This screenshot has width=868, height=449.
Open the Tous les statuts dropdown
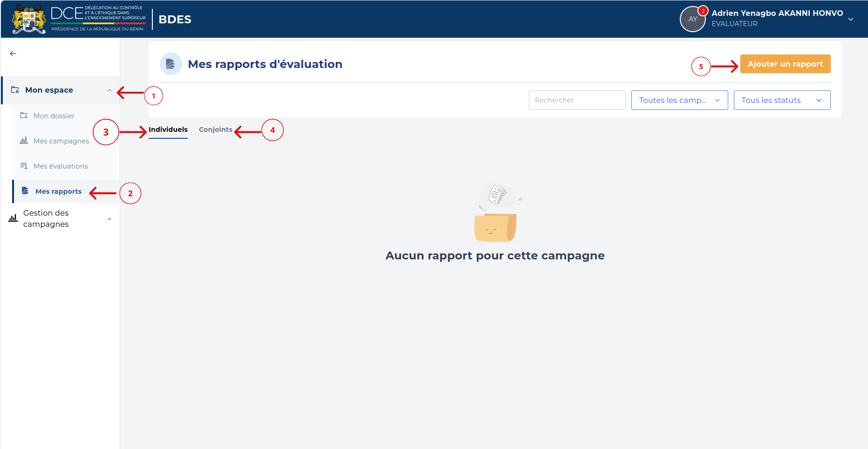782,100
